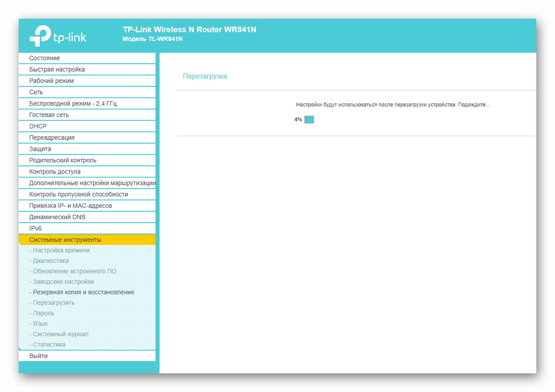Select Рабочий режим menu item
This screenshot has height=392, width=555.
click(51, 81)
